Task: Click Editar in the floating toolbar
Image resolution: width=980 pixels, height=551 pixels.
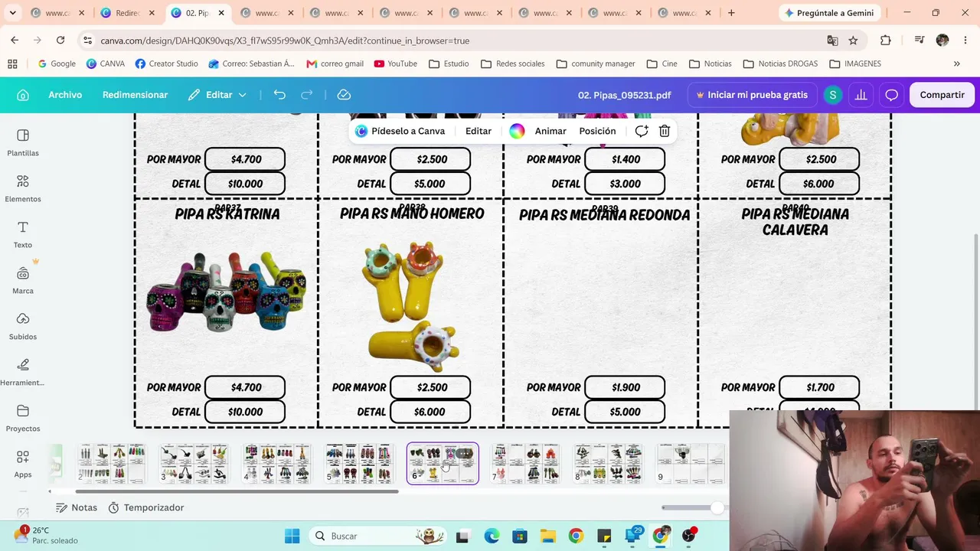Action: [x=479, y=131]
